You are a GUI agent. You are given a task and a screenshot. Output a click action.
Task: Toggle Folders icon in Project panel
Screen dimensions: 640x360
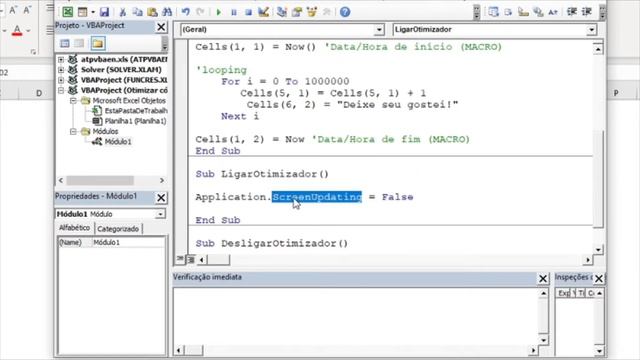pyautogui.click(x=98, y=43)
